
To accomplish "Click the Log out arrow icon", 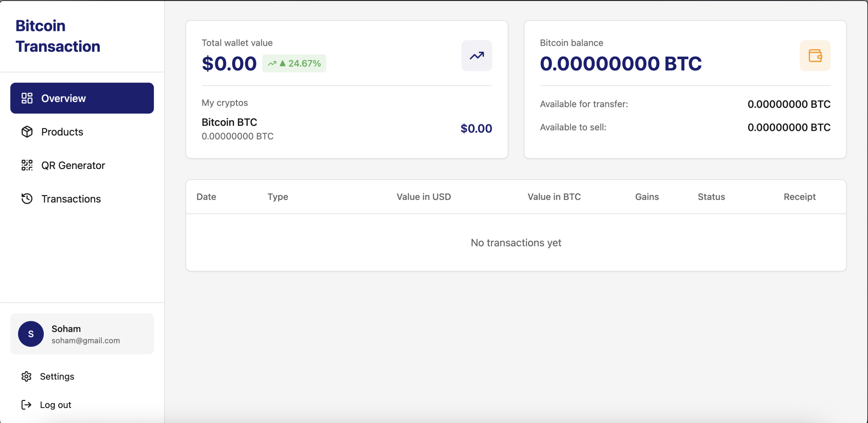I will click(26, 404).
